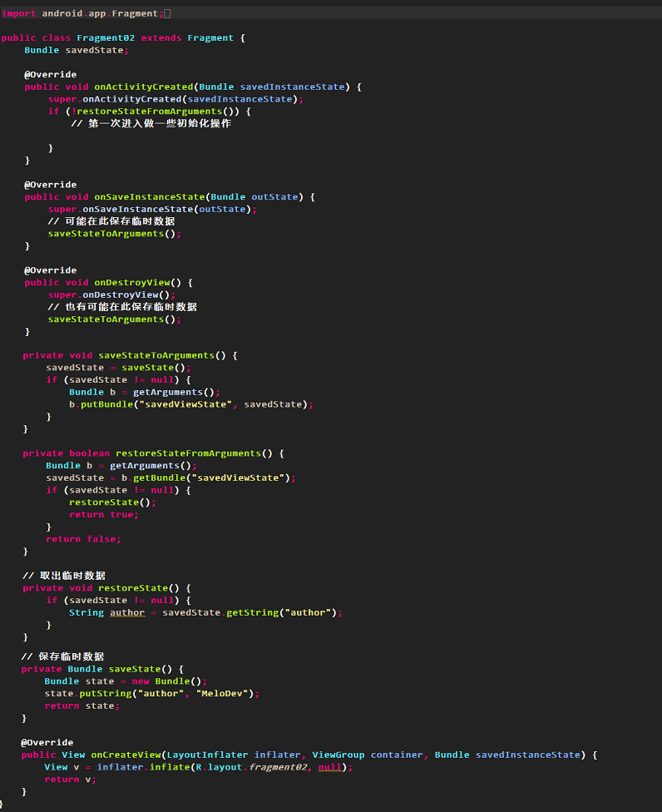Click 'private void saveStateToArguments()' declaration

pyautogui.click(x=124, y=355)
